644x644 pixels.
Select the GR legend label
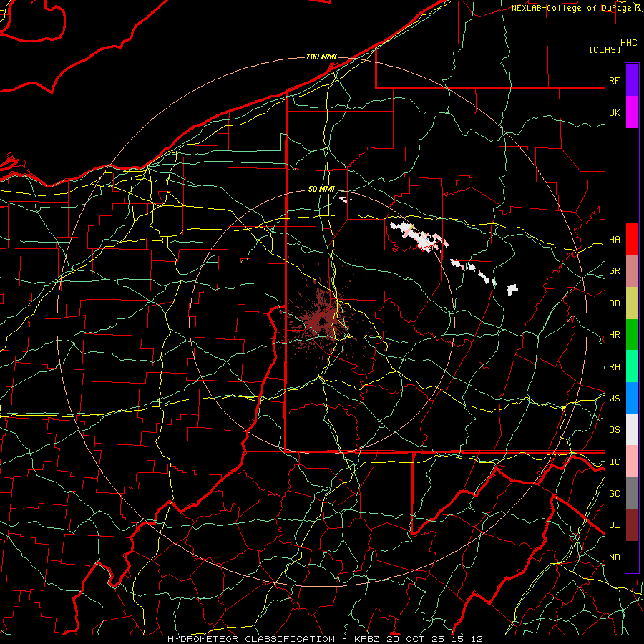[615, 271]
